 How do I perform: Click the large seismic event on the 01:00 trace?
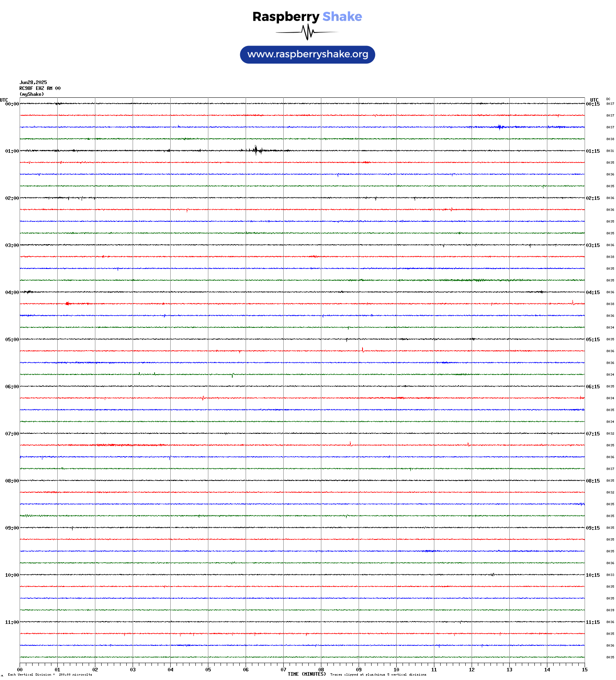[x=257, y=150]
